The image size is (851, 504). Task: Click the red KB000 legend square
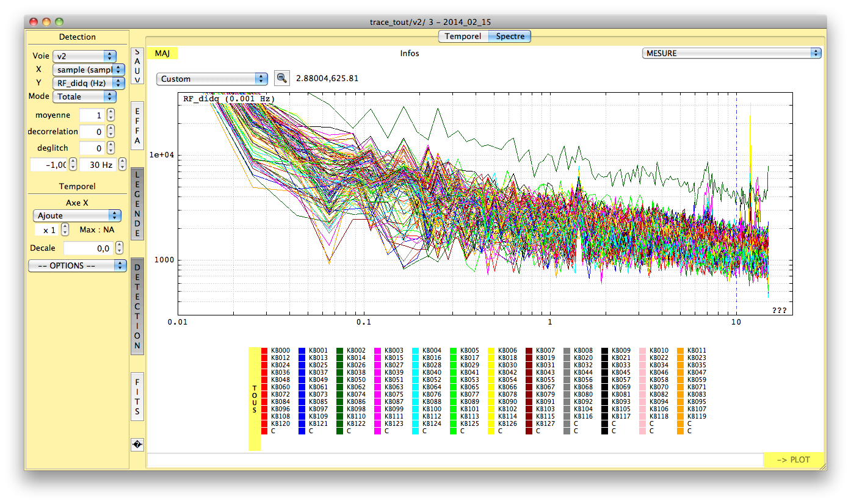point(264,351)
